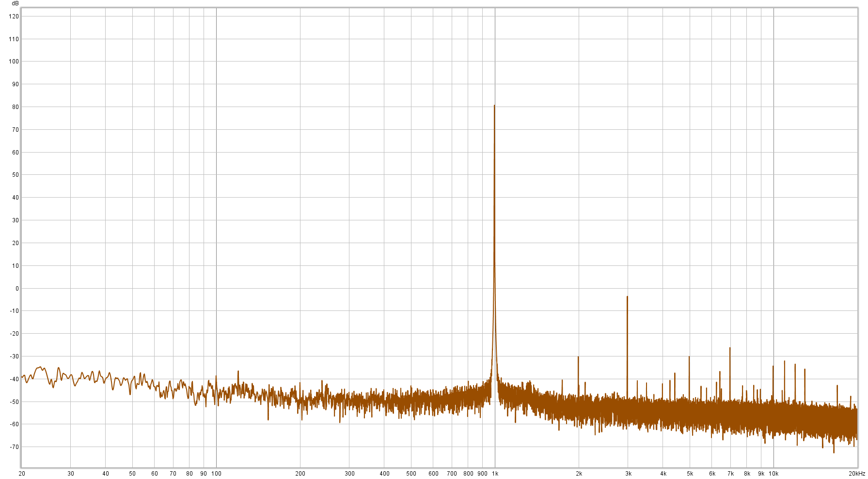The height and width of the screenshot is (479, 868).
Task: Select the 2k frequency label
Action: (579, 474)
